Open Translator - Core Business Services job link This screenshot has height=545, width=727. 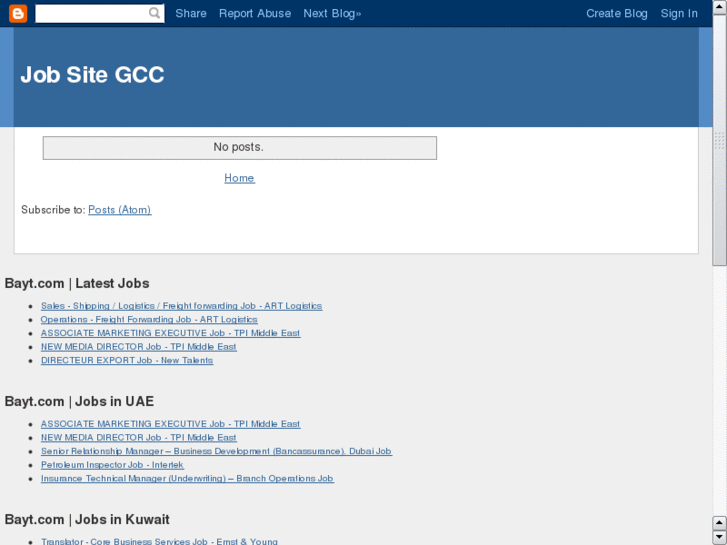click(x=159, y=541)
